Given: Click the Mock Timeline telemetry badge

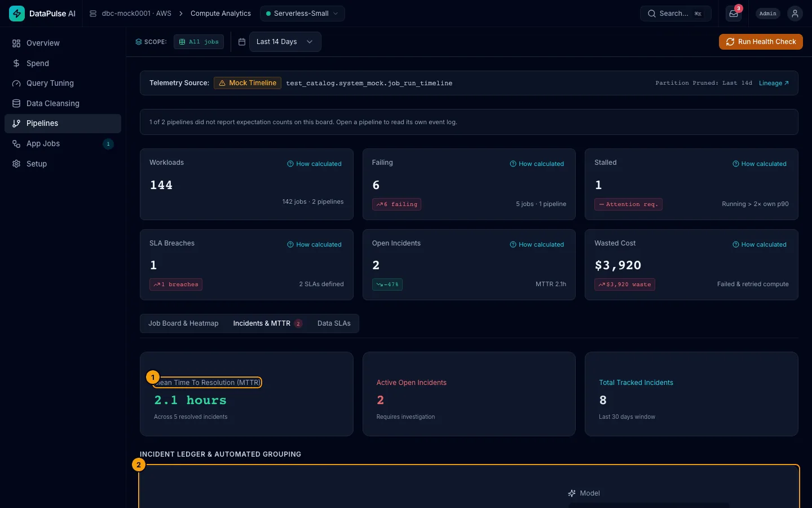Looking at the screenshot, I should [248, 83].
